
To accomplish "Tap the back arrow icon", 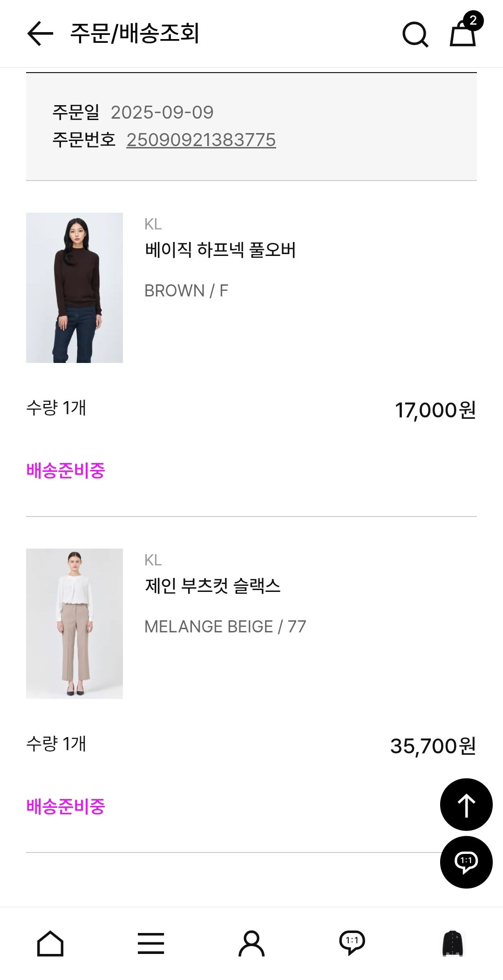I will click(x=40, y=34).
